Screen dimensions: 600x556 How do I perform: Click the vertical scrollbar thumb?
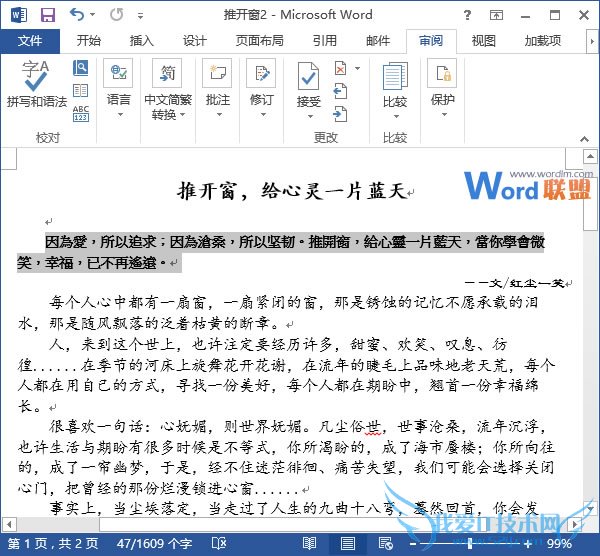click(x=590, y=198)
